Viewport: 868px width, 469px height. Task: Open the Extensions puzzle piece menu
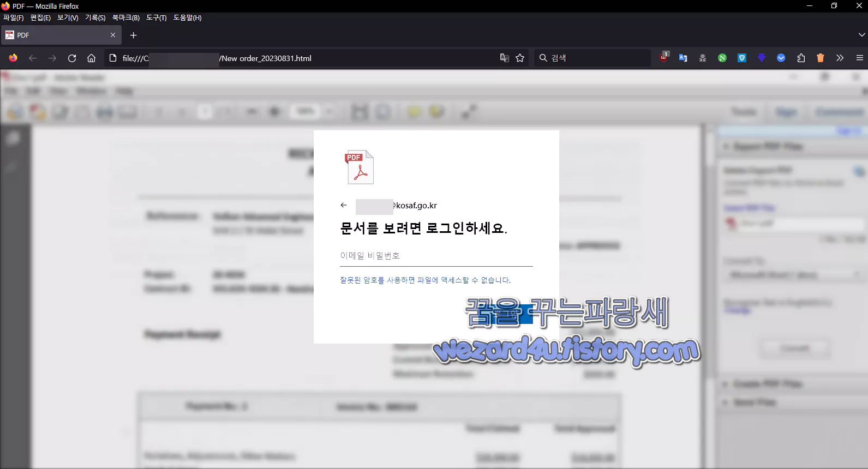801,58
